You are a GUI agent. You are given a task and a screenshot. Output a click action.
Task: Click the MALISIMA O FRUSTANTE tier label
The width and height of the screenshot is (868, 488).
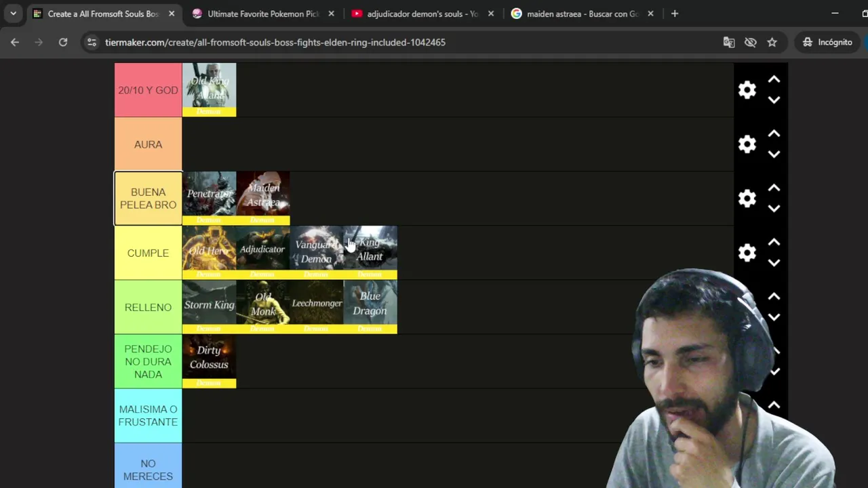[148, 415]
